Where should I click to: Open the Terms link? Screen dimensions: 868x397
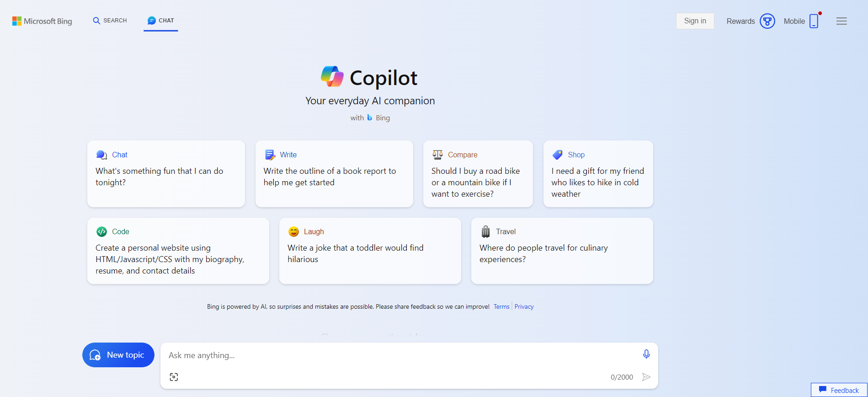(x=501, y=306)
